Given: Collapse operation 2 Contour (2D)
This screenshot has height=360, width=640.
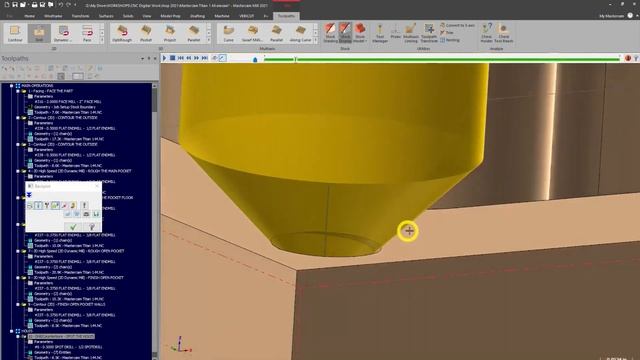Looking at the screenshot, I should point(18,118).
